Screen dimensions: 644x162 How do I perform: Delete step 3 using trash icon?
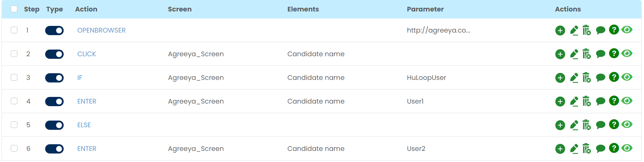pyautogui.click(x=587, y=78)
